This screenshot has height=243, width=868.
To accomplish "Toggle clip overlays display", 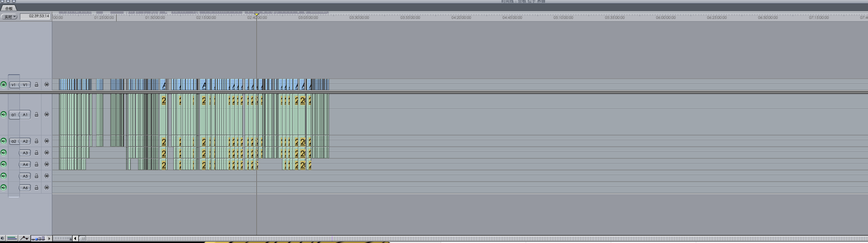I will (24, 238).
